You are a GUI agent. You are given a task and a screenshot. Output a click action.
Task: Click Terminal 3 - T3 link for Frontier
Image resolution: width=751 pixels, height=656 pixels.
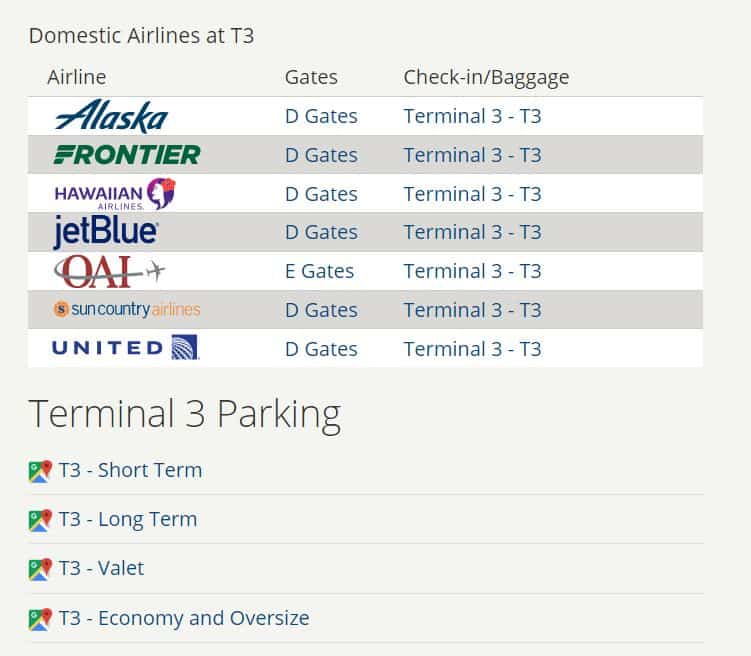point(473,155)
